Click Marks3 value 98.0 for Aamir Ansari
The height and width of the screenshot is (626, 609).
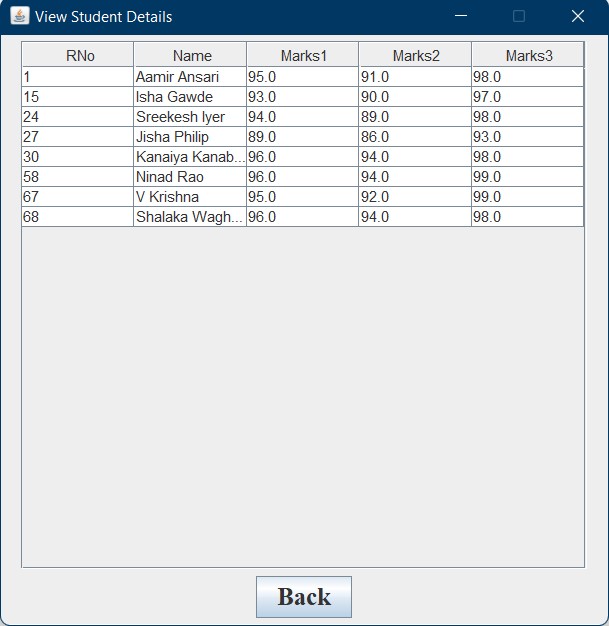tap(528, 77)
